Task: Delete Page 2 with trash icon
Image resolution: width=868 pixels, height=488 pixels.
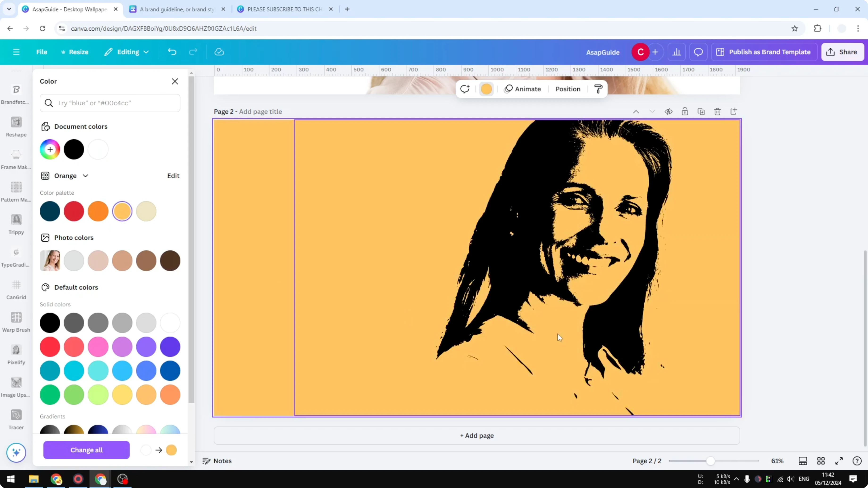Action: click(x=717, y=111)
